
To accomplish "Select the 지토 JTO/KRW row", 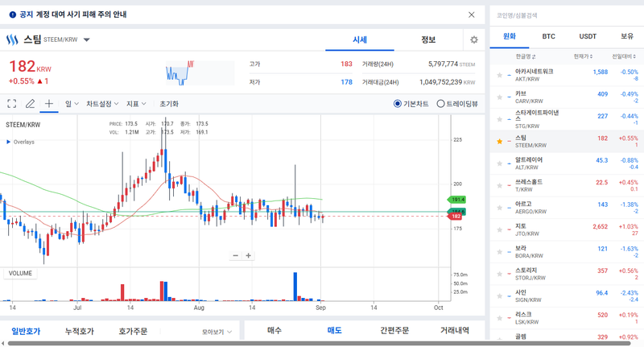I will coord(567,230).
